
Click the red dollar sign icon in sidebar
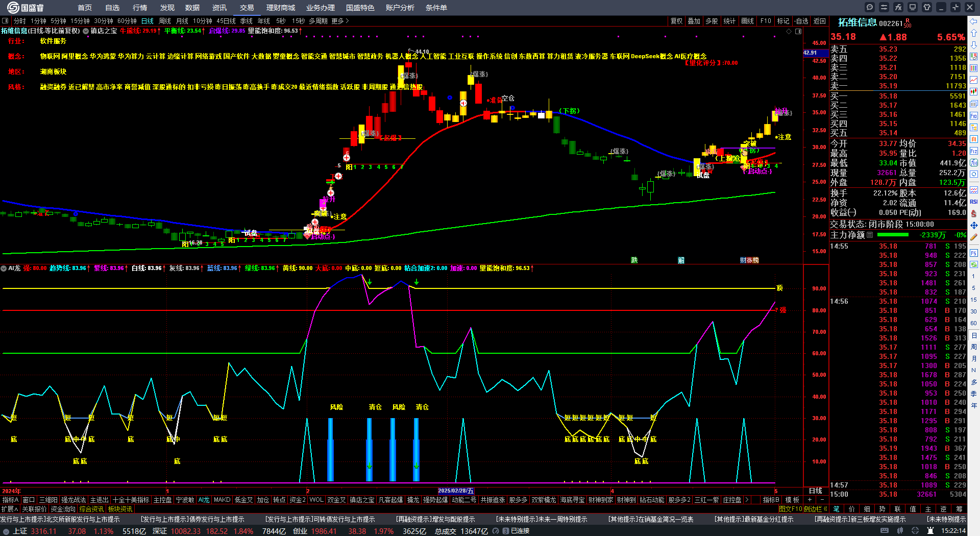[x=974, y=213]
